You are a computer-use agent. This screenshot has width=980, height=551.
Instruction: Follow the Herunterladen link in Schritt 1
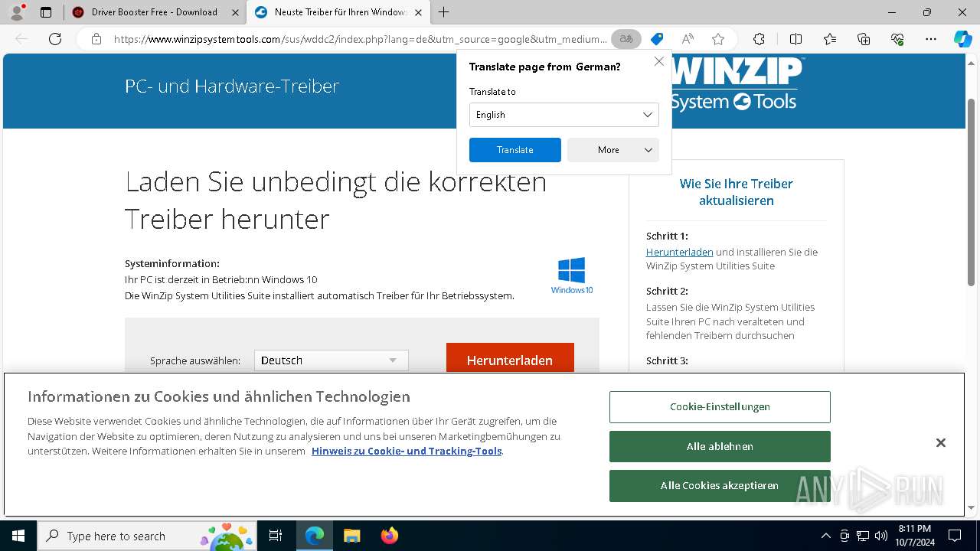click(x=679, y=252)
